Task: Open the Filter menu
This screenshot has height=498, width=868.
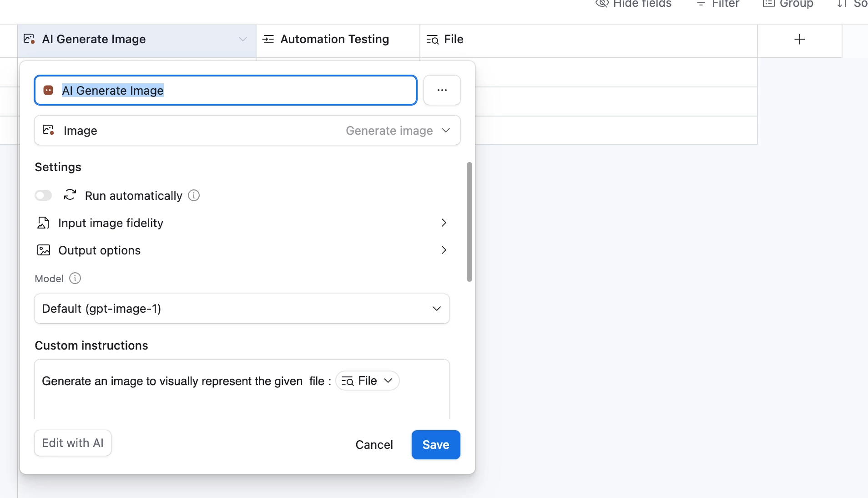Action: pyautogui.click(x=718, y=4)
